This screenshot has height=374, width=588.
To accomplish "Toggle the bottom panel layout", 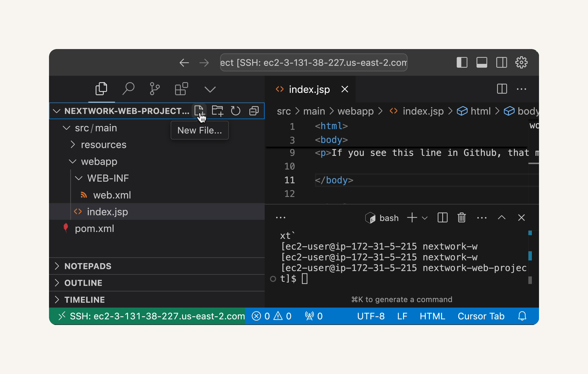I will 482,62.
